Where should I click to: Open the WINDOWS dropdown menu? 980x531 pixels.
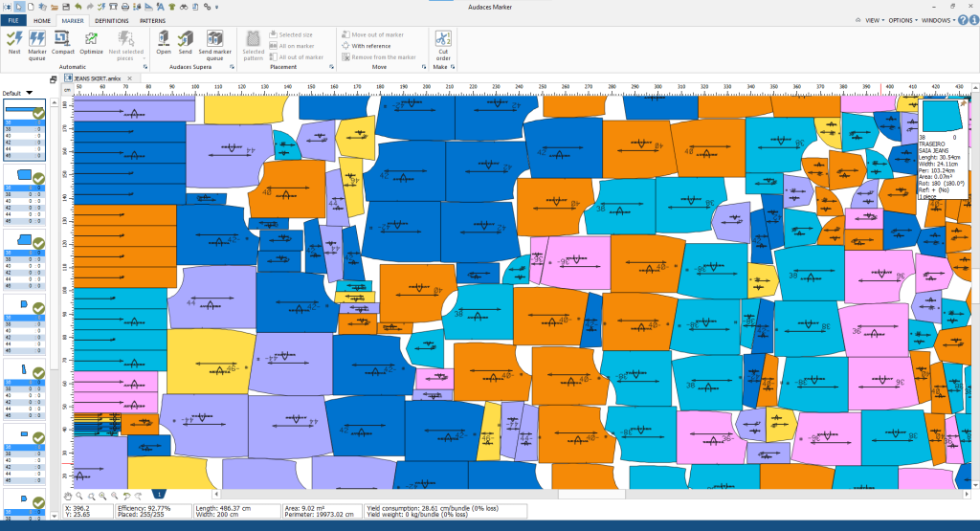pyautogui.click(x=938, y=20)
